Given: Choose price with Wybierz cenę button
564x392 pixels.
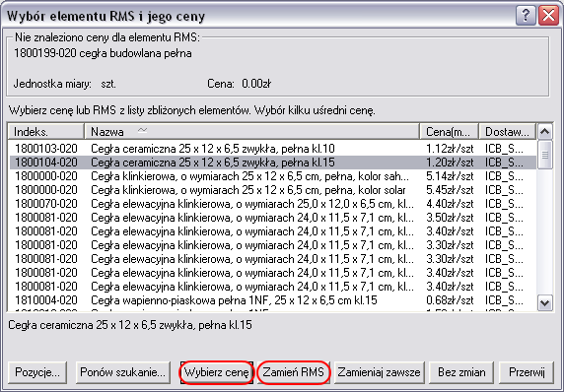Looking at the screenshot, I should click(x=216, y=372).
